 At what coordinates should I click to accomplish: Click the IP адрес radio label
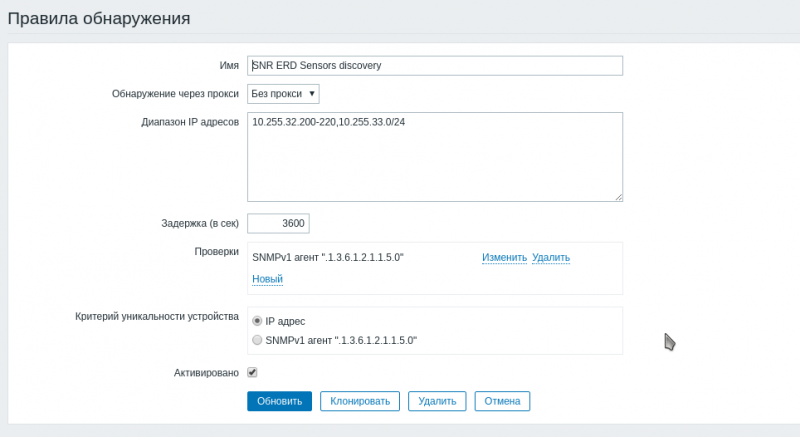(x=285, y=321)
